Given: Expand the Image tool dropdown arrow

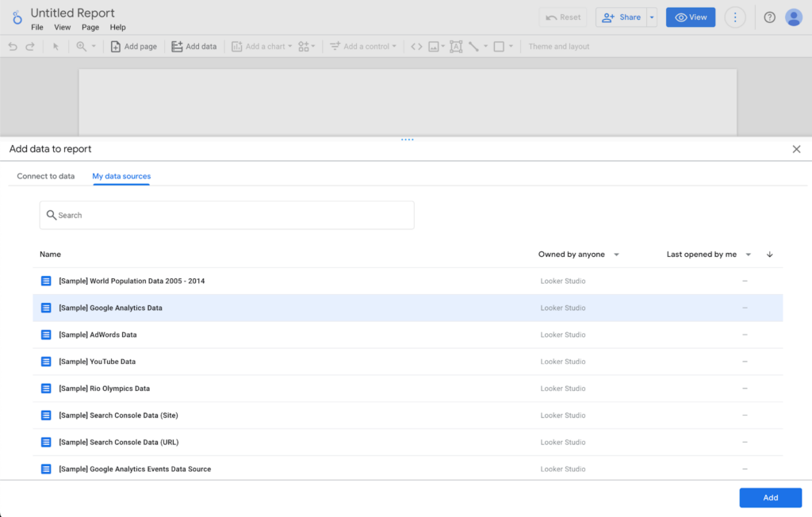Looking at the screenshot, I should pos(442,47).
